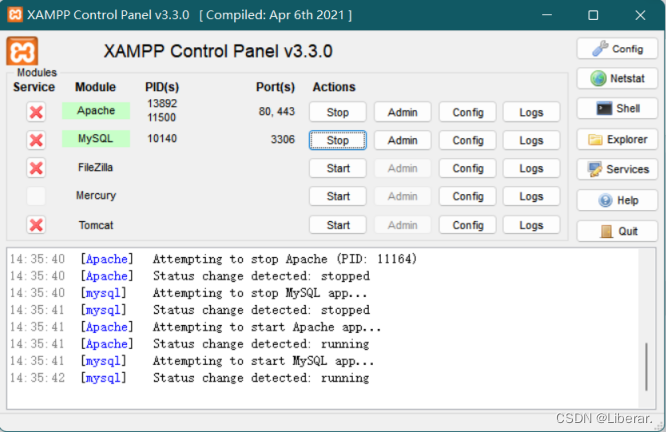Maximize the XAMPP window
667x433 pixels.
point(593,15)
